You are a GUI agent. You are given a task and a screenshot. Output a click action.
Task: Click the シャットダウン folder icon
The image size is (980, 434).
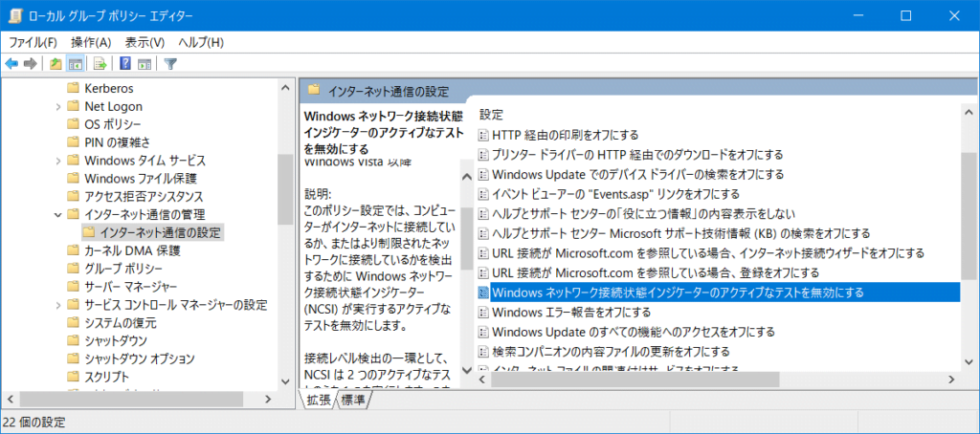click(73, 341)
